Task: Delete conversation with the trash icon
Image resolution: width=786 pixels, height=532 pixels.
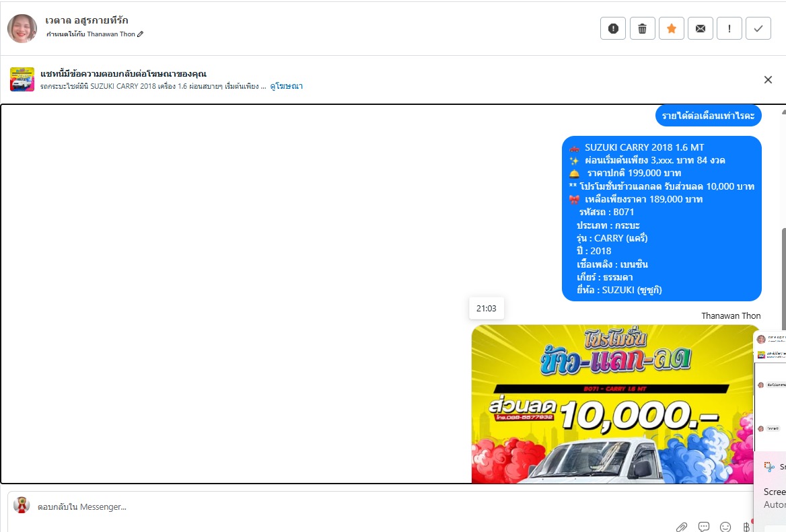Action: pyautogui.click(x=642, y=28)
